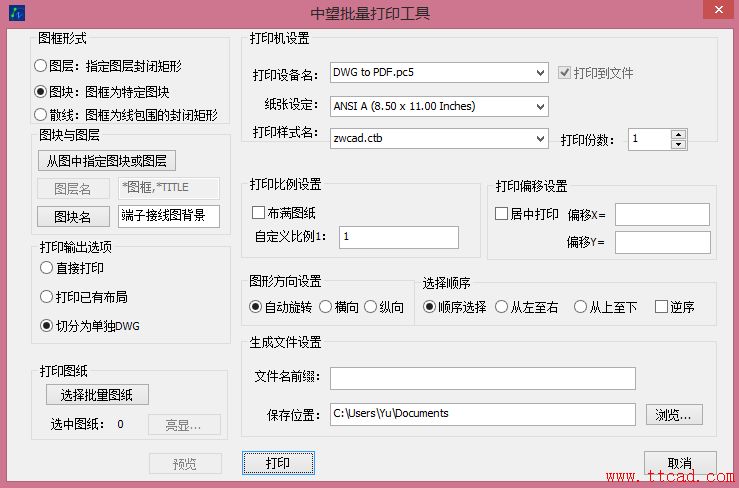The height and width of the screenshot is (488, 739).
Task: Click the 图层名 button
Action: [73, 189]
